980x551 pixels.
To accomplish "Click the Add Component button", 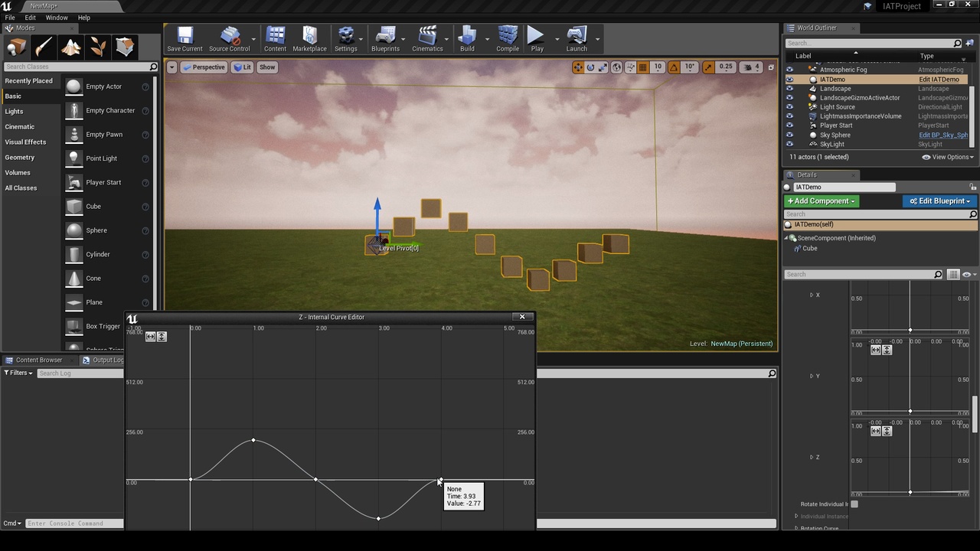I will 822,201.
